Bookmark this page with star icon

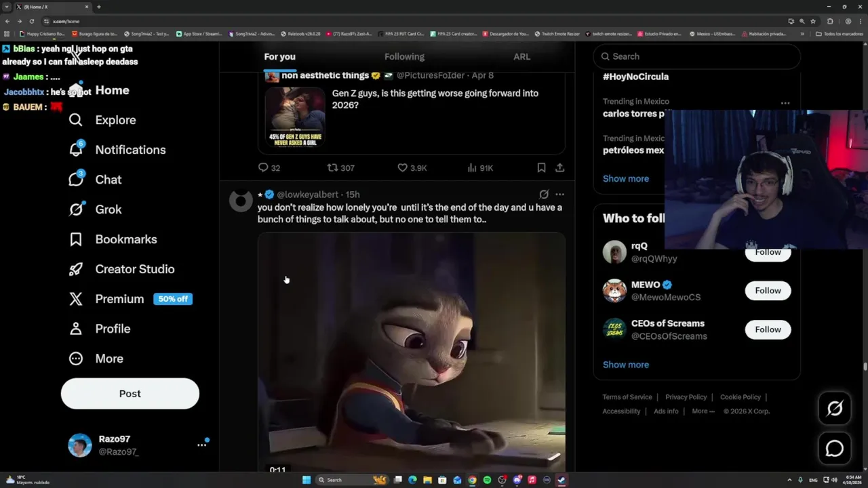coord(814,21)
